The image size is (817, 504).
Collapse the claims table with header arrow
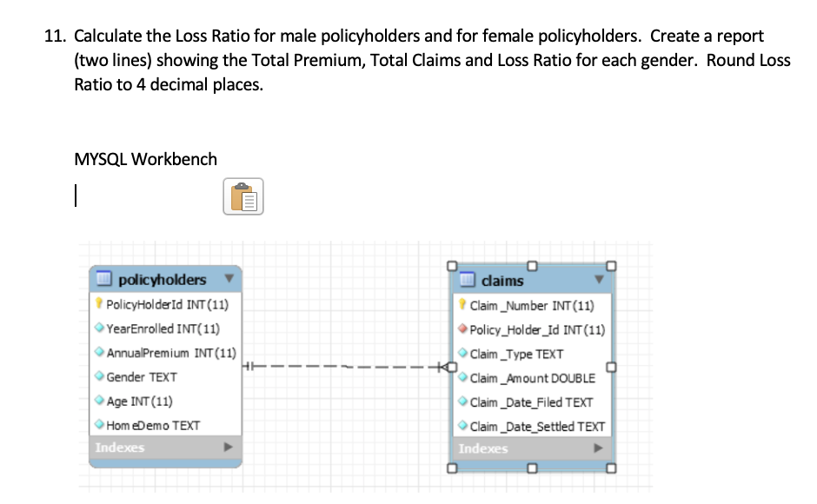click(x=599, y=279)
